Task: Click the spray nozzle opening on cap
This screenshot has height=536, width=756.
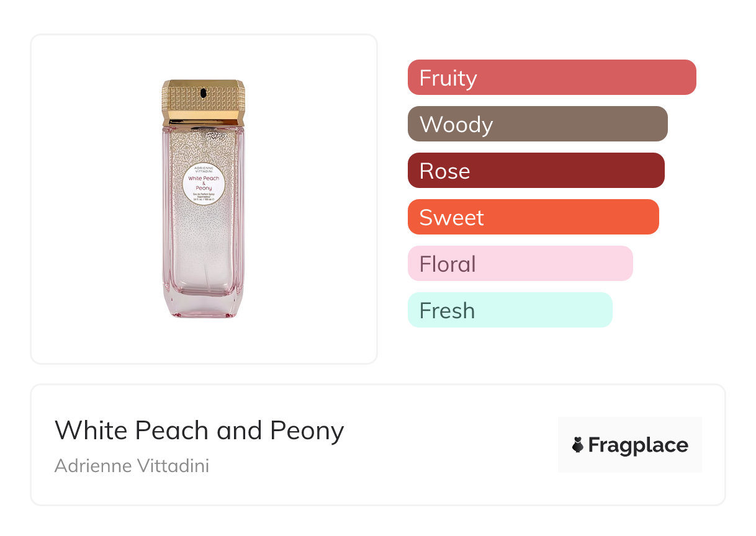Action: 204,92
